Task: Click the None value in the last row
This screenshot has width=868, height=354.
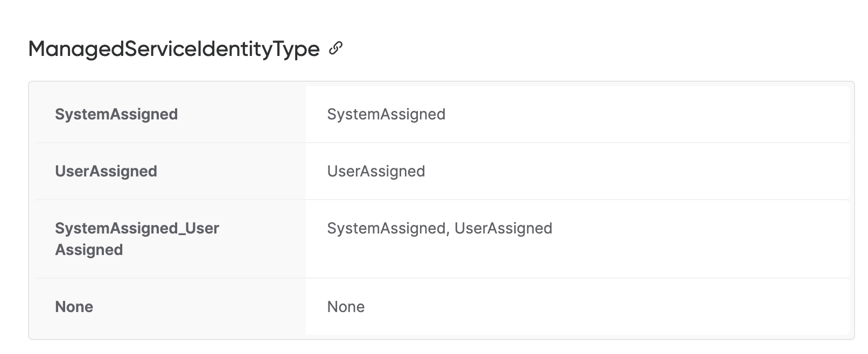Action: click(x=346, y=307)
